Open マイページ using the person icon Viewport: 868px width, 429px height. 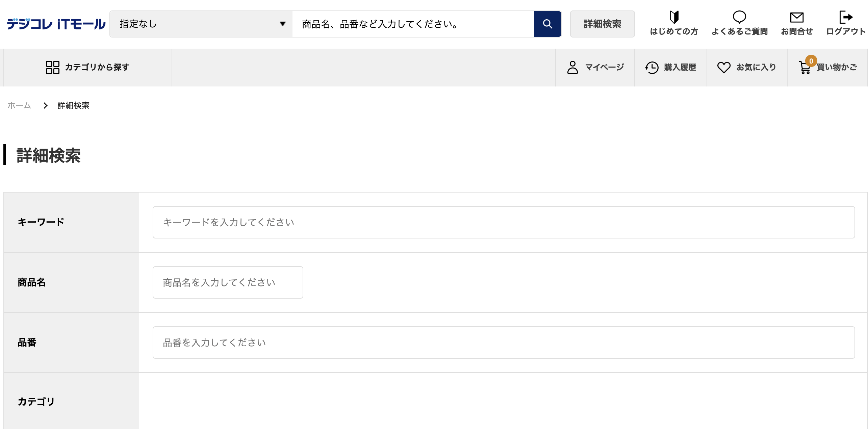pos(572,67)
